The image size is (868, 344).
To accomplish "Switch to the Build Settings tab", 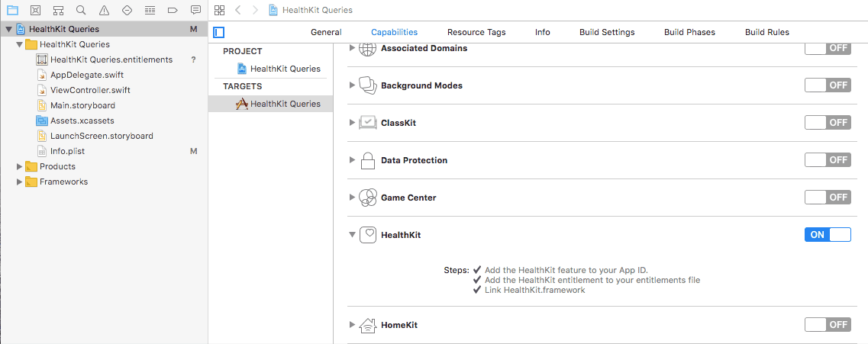I will coord(607,32).
